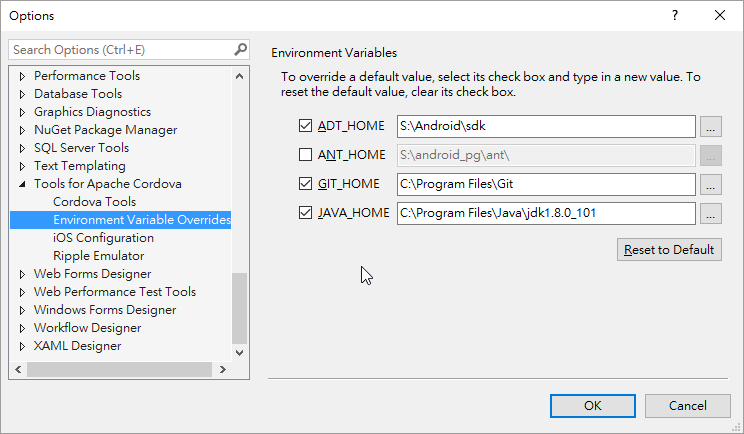Click the search magnifier icon

(240, 49)
